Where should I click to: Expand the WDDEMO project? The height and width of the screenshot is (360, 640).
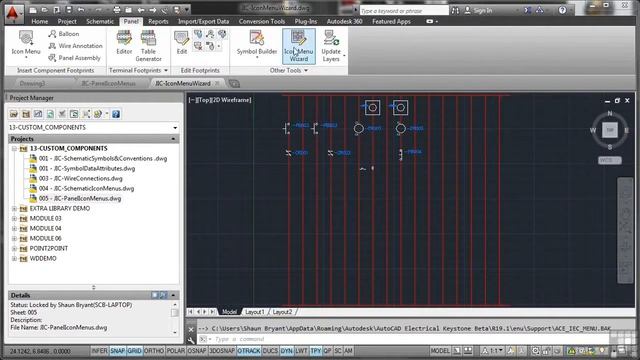tap(14, 259)
